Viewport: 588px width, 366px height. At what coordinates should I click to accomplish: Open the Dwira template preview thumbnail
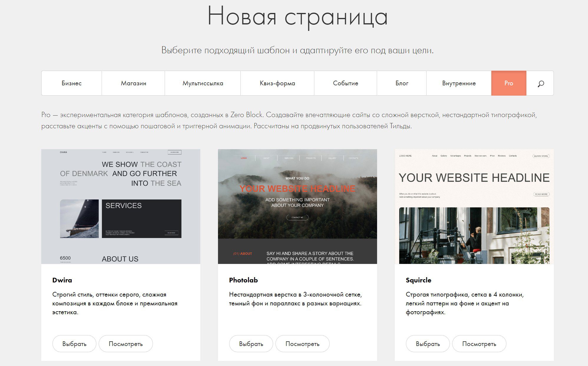click(121, 207)
